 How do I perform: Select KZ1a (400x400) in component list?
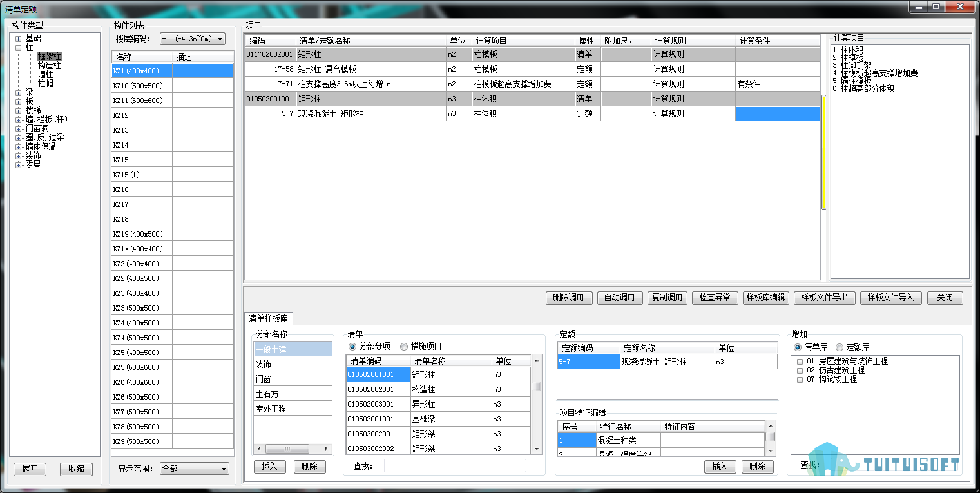[x=173, y=249]
